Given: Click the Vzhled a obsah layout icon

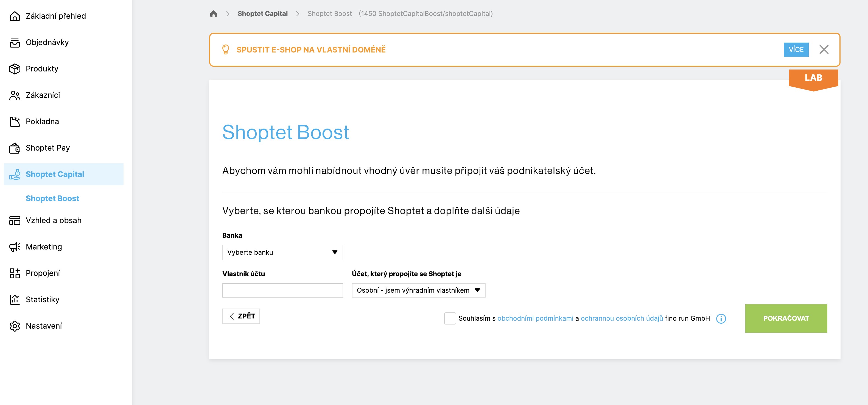Looking at the screenshot, I should [15, 220].
